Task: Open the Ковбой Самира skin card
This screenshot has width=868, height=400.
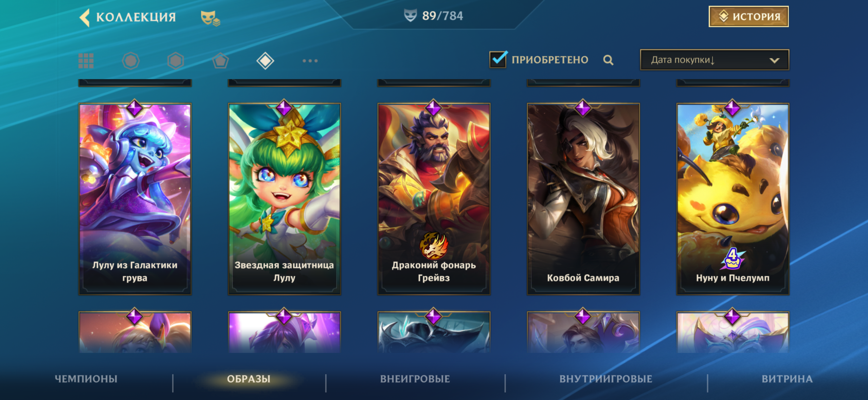Action: click(583, 199)
